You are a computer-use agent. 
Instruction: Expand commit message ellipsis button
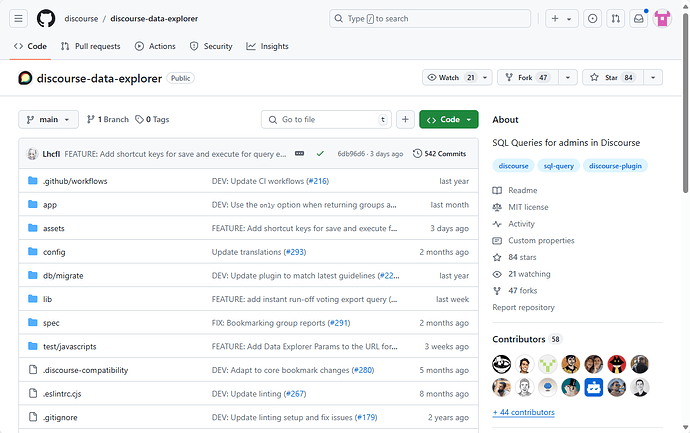299,154
